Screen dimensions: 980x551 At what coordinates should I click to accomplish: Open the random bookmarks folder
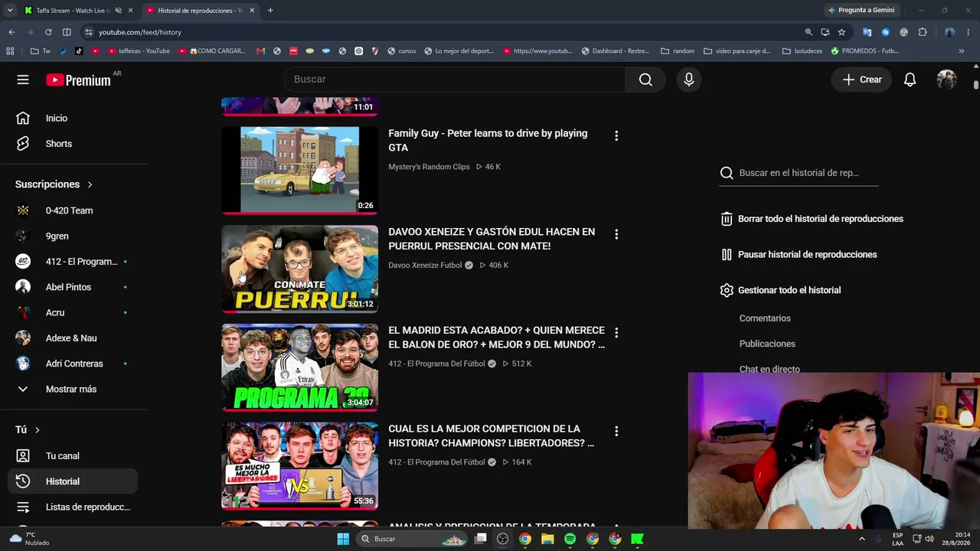[x=678, y=51]
